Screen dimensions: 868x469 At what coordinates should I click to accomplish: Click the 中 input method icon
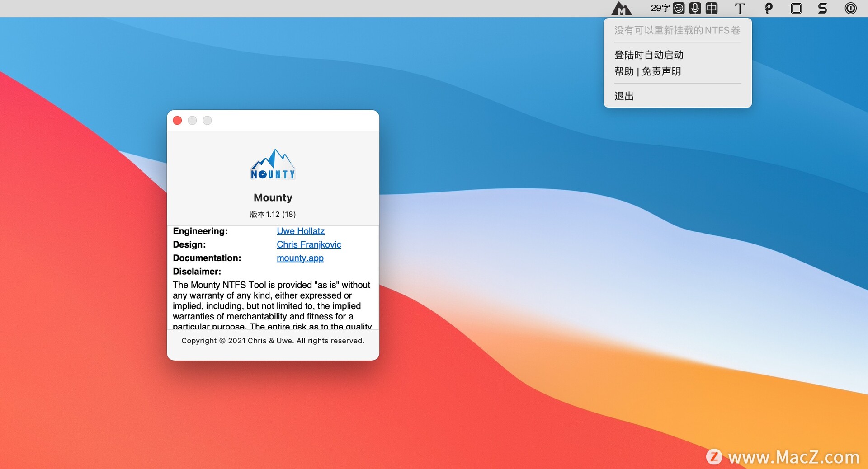pos(712,8)
